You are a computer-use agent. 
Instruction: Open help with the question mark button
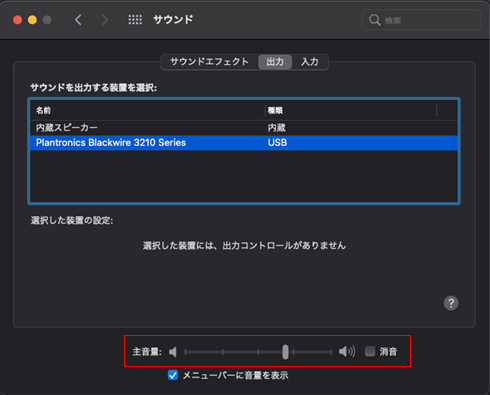[x=451, y=303]
